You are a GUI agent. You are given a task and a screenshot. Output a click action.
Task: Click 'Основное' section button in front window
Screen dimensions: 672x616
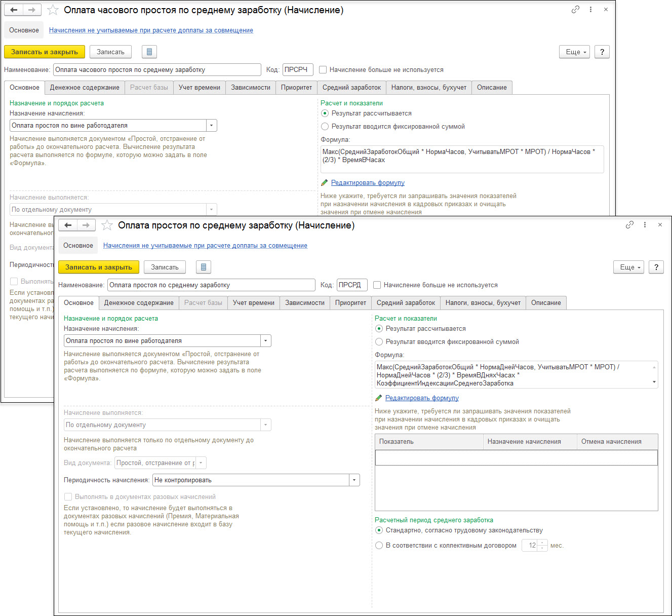pos(78,246)
